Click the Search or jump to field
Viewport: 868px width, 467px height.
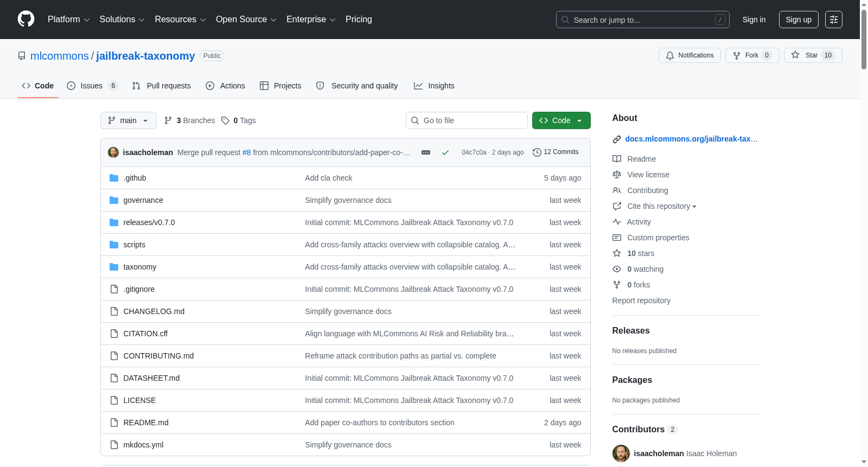click(x=643, y=20)
